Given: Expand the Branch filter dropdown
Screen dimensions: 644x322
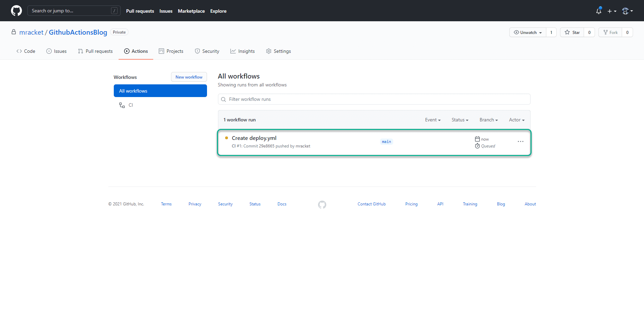Looking at the screenshot, I should click(488, 120).
